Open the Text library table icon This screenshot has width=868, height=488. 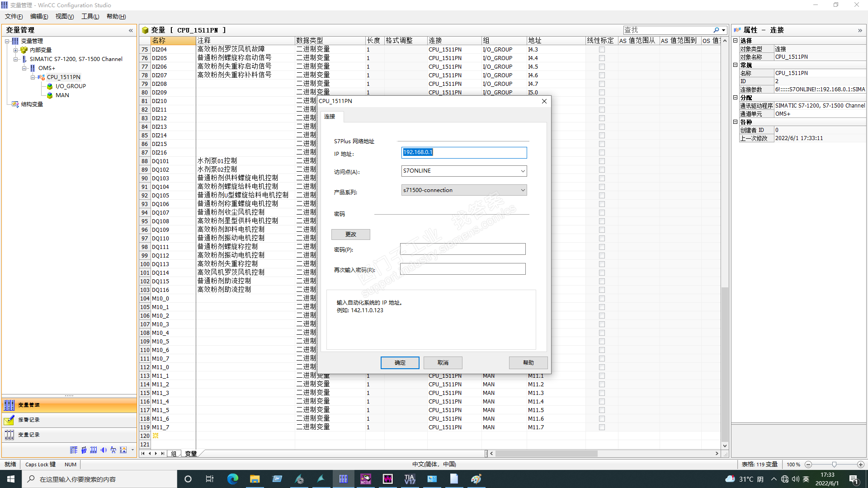point(74,450)
